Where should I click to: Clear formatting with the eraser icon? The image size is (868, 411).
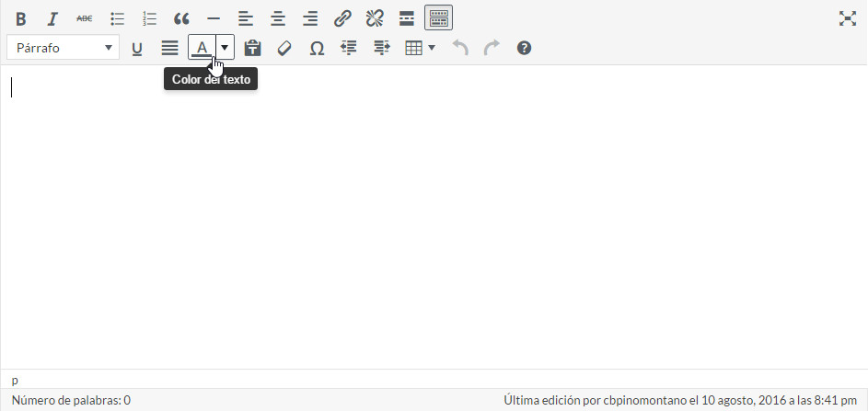click(284, 48)
